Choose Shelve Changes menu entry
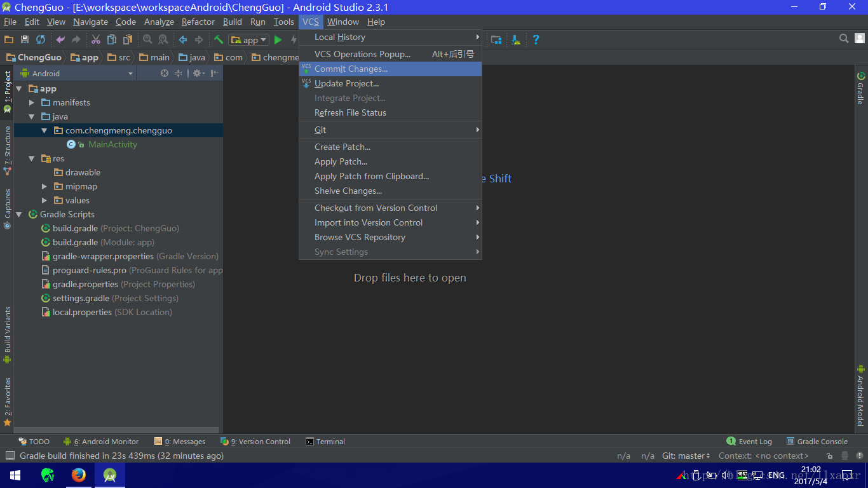The image size is (868, 488). coord(390,191)
